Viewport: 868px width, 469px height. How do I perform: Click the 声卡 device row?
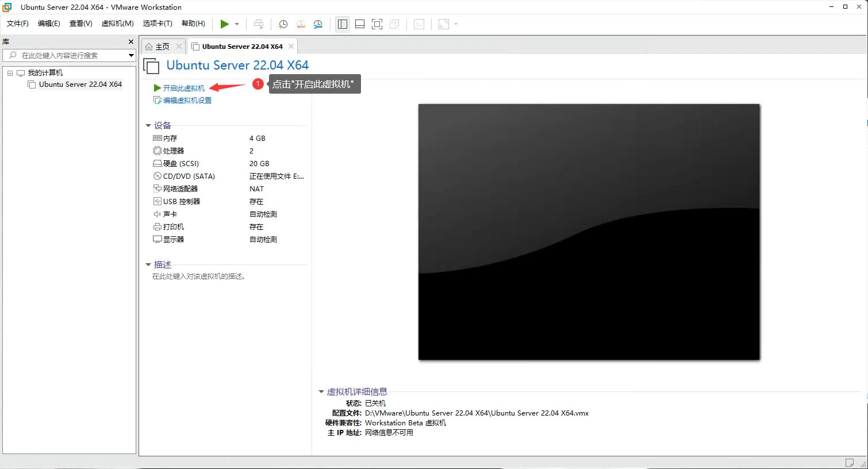[229, 214]
